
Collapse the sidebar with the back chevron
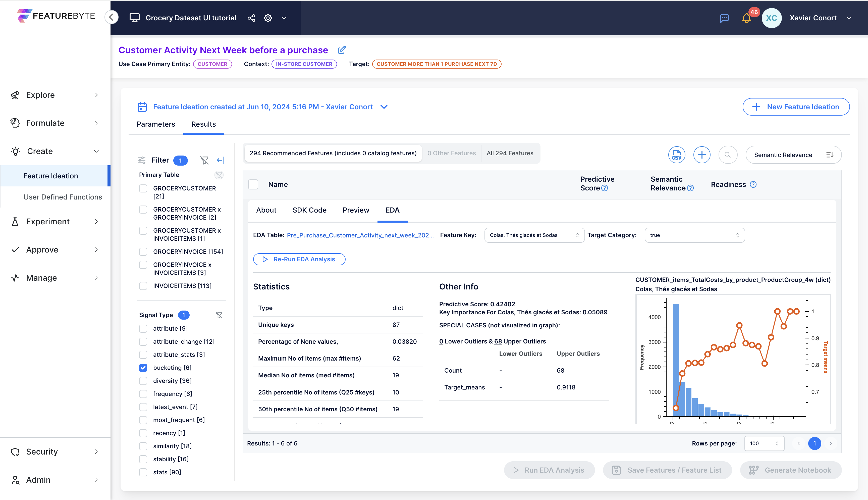[x=112, y=18]
